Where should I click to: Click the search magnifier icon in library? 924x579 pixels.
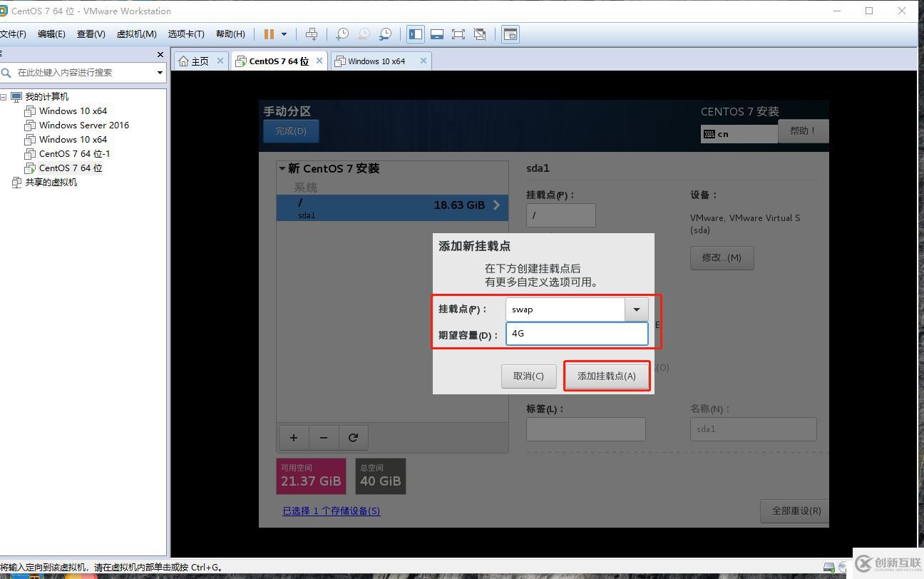pos(6,72)
